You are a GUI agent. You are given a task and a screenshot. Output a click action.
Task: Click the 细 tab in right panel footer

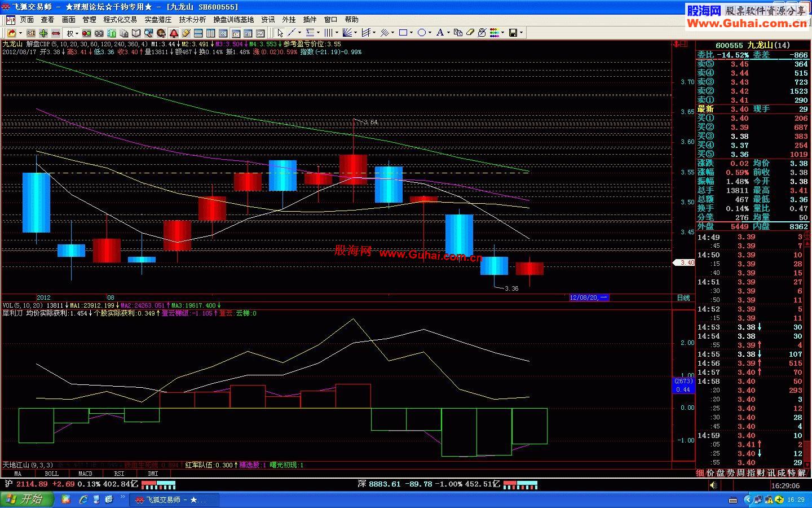(700, 473)
